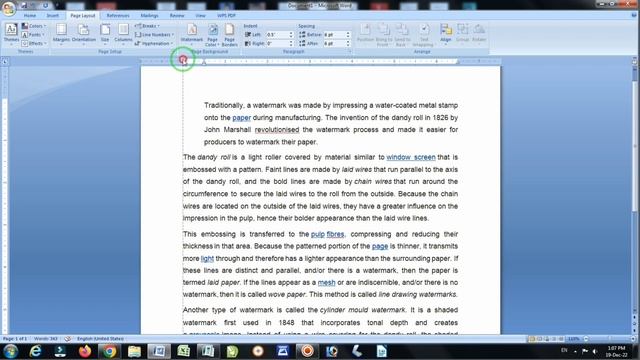Click the zoom slider in status bar
The height and width of the screenshot is (360, 640).
click(608, 339)
